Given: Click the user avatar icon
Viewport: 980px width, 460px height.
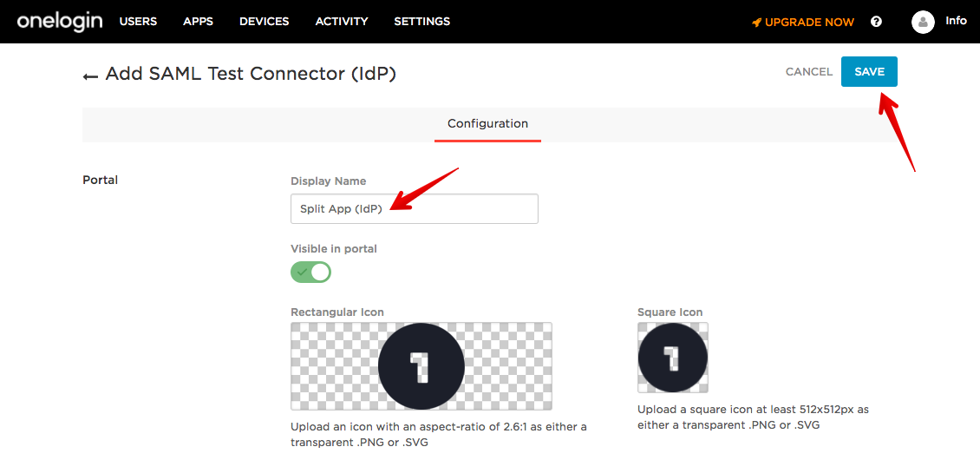Looking at the screenshot, I should 923,22.
